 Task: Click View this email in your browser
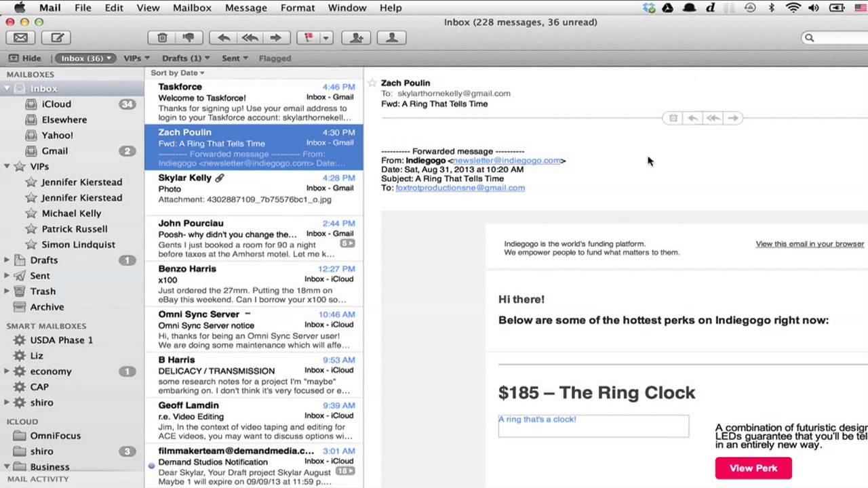[810, 244]
